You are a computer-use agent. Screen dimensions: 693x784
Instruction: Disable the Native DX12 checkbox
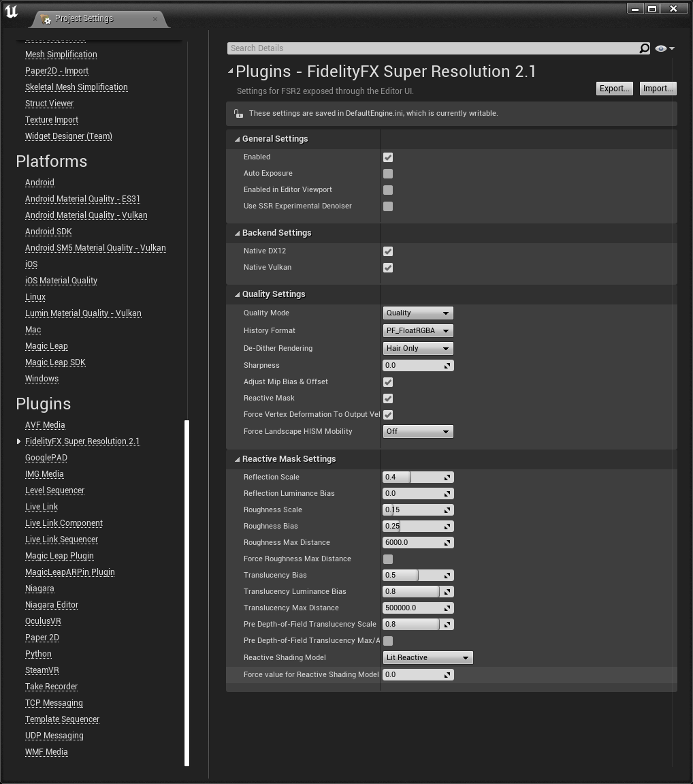coord(387,251)
